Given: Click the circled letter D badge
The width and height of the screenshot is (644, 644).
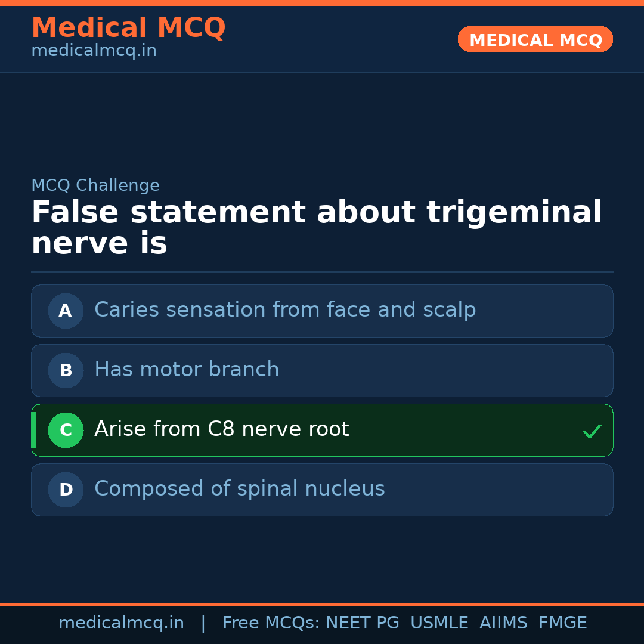Looking at the screenshot, I should pos(66,490).
